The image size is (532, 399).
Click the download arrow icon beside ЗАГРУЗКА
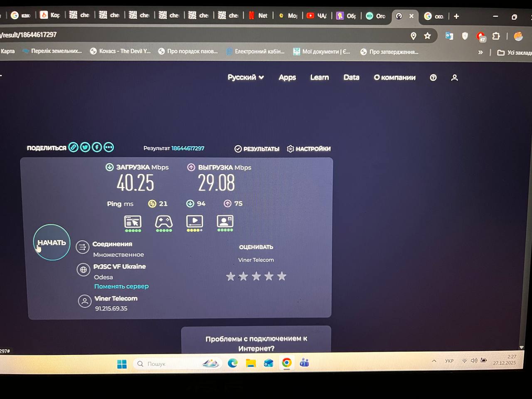[x=110, y=167]
